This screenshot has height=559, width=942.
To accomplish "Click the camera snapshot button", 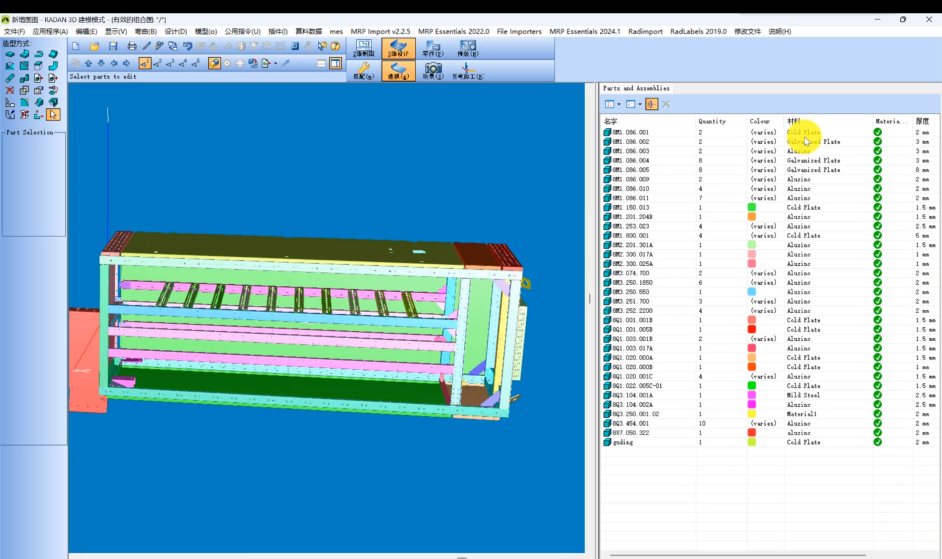I will (433, 71).
